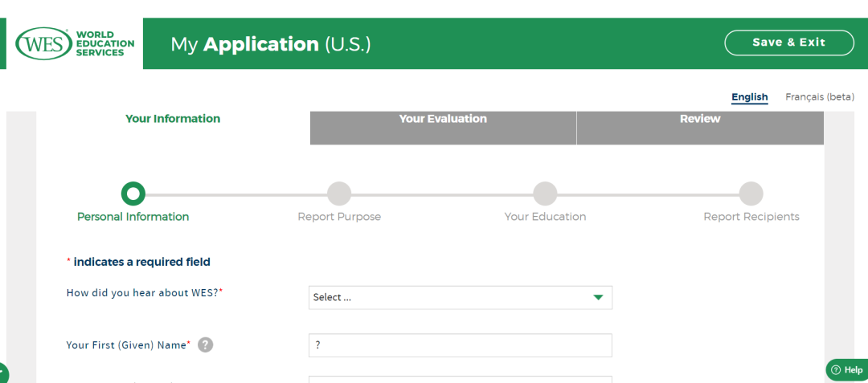The width and height of the screenshot is (868, 383).
Task: Show help for Your First (Given) Name
Action: (x=206, y=345)
